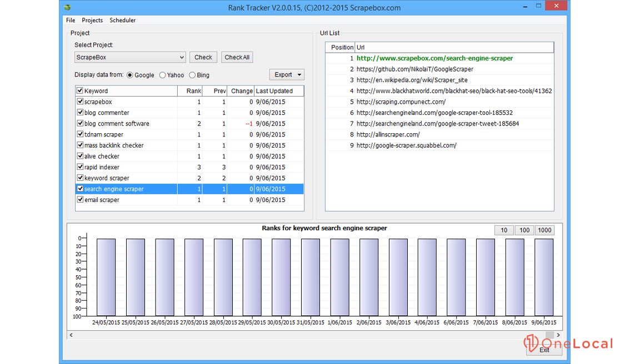Select the Bing radio button
Image resolution: width=630 pixels, height=364 pixels.
coord(192,75)
